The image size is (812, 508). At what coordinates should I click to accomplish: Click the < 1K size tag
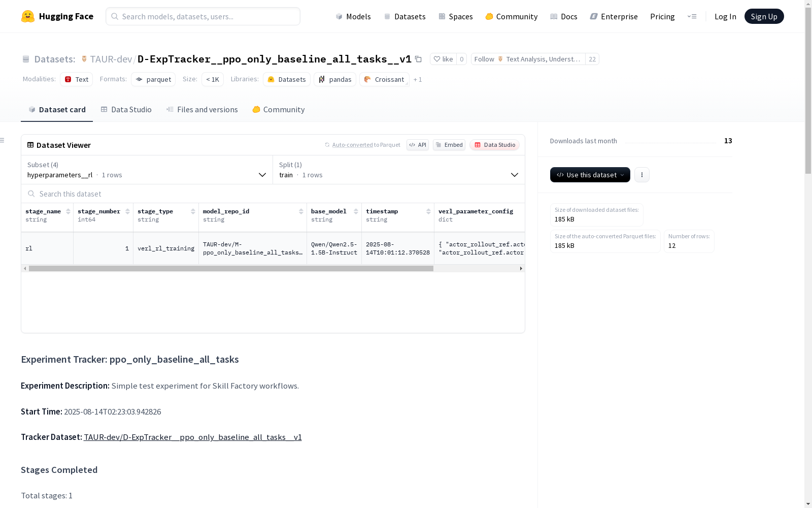pyautogui.click(x=213, y=79)
